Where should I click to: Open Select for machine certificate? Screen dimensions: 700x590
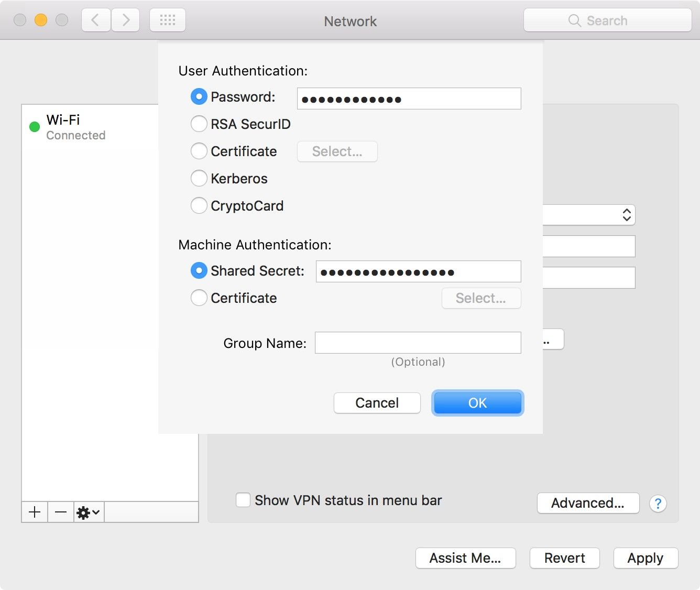(481, 298)
